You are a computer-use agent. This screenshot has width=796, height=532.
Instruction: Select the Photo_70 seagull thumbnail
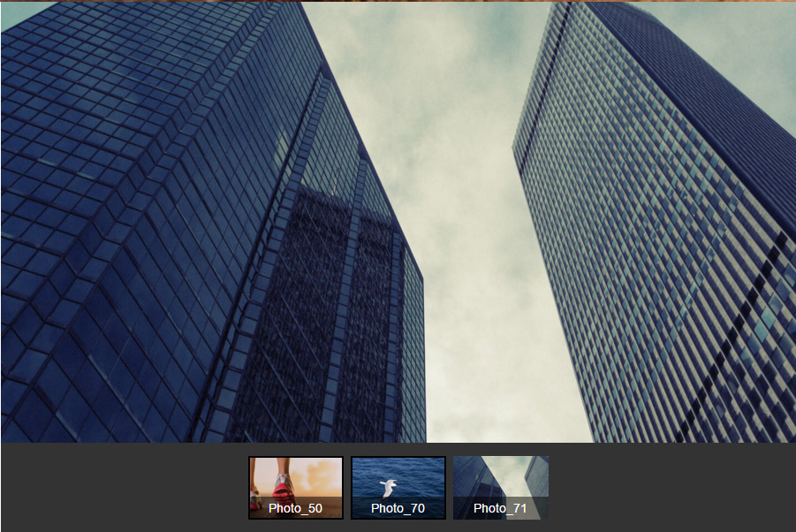(398, 488)
